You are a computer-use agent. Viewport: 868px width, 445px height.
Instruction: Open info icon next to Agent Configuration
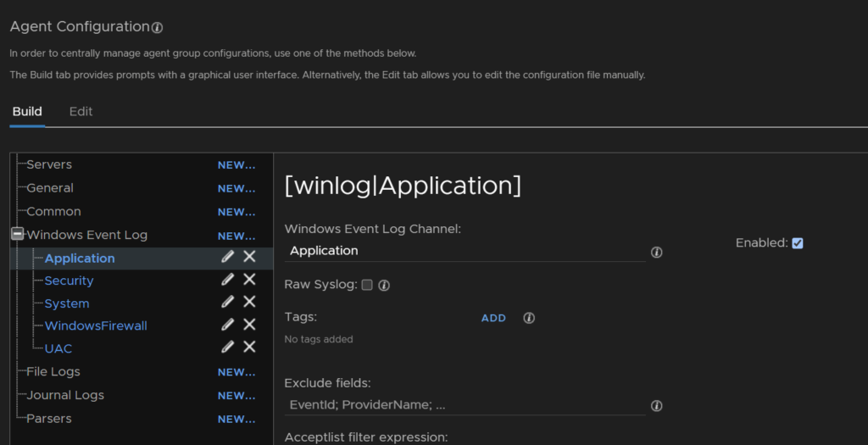pyautogui.click(x=157, y=28)
